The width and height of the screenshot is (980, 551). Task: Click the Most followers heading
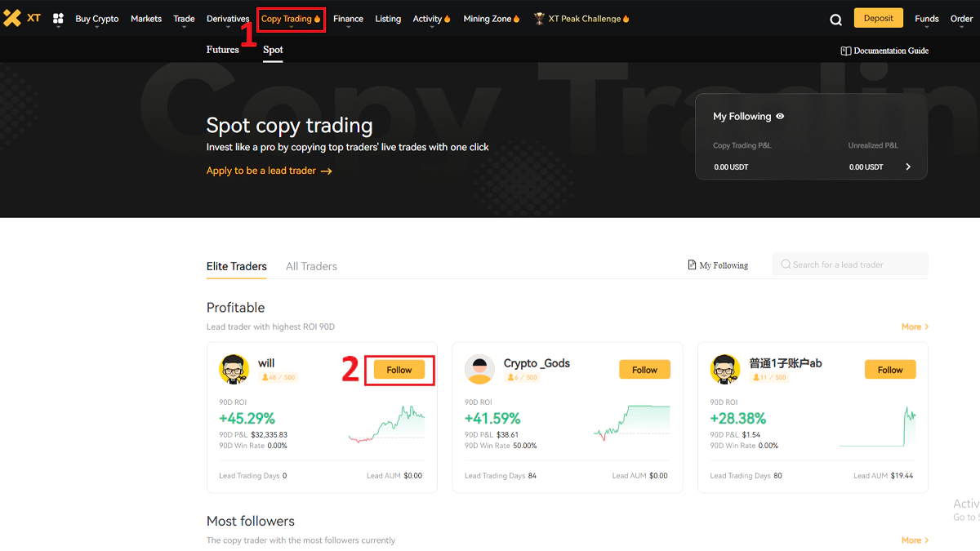251,521
